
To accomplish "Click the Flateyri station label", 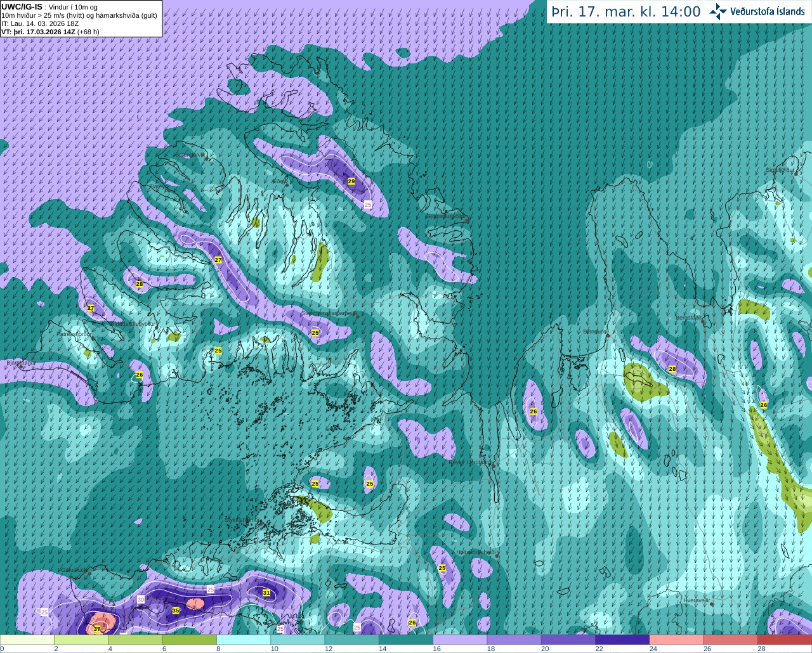I will pos(159,186).
